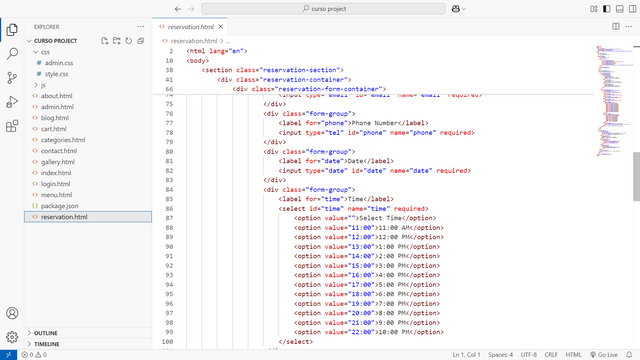This screenshot has height=360, width=640.
Task: Create a new file in Curso Project
Action: click(104, 41)
